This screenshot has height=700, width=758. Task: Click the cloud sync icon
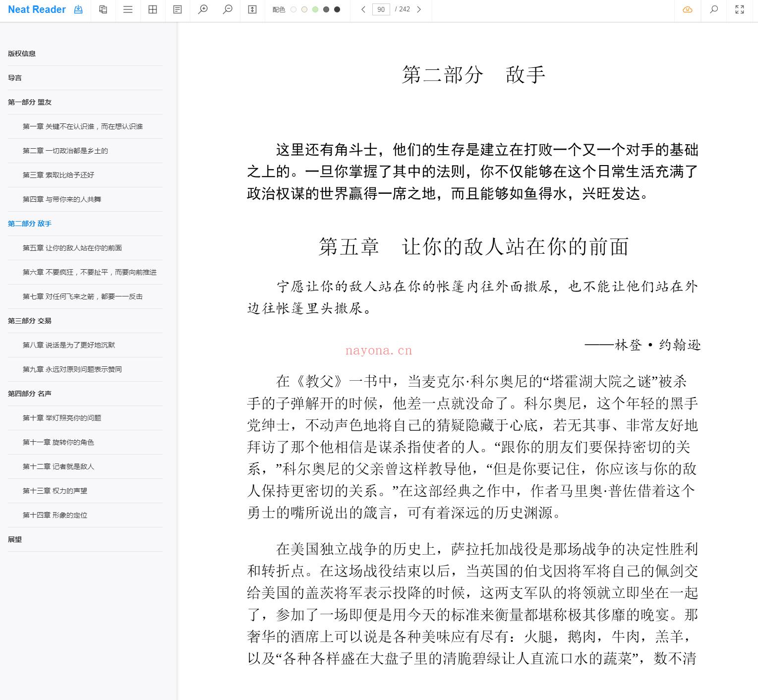[688, 9]
